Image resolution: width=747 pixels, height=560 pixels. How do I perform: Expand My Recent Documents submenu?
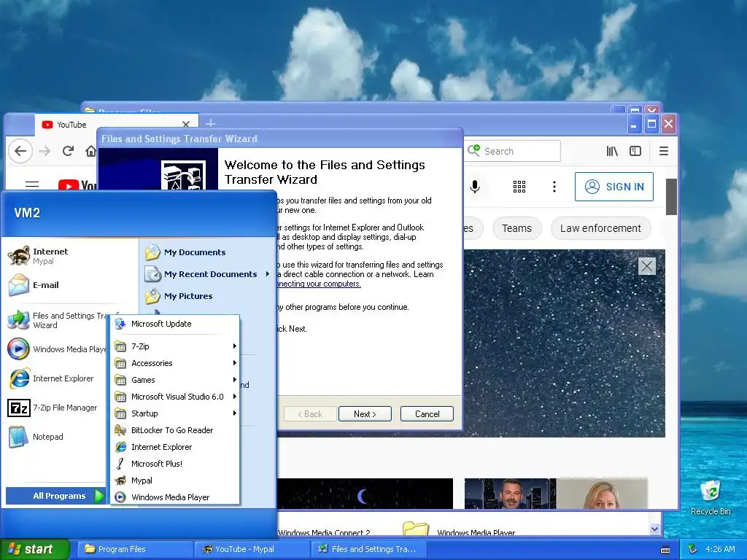pos(208,274)
